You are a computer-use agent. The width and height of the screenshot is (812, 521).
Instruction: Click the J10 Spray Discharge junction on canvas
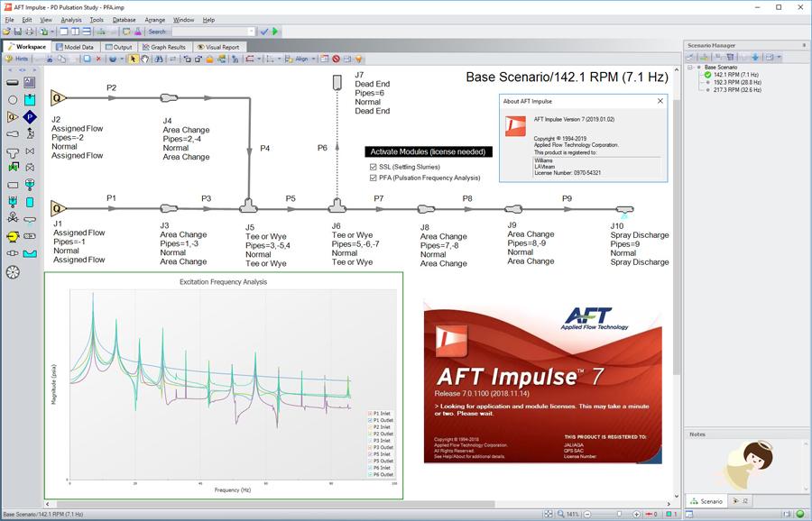[x=624, y=210]
